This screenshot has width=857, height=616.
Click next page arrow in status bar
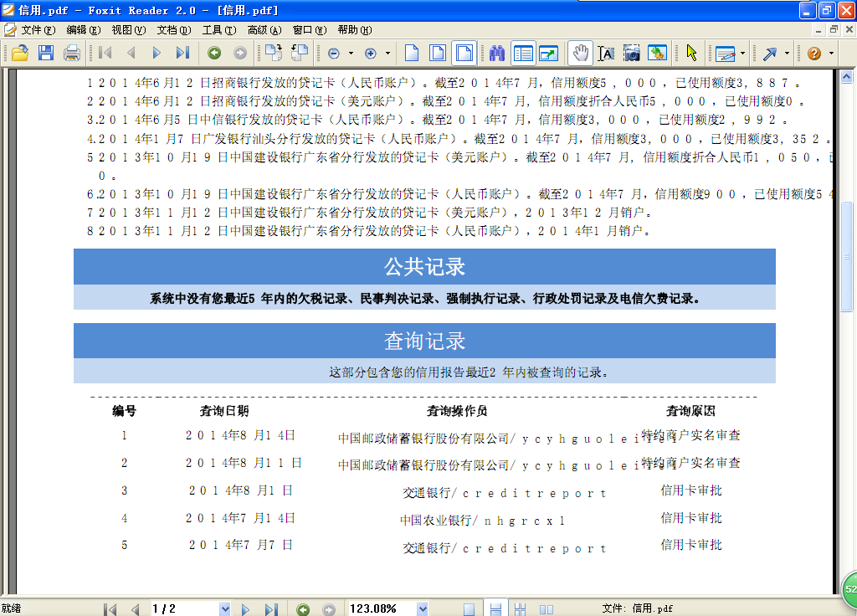tap(246, 608)
